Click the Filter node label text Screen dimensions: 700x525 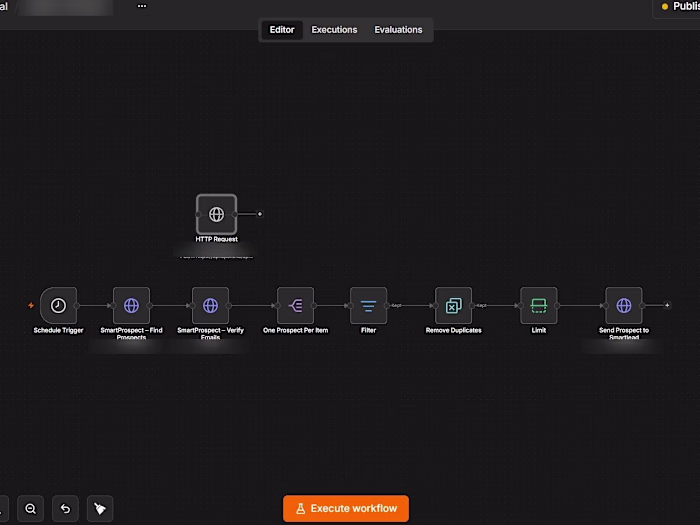368,330
